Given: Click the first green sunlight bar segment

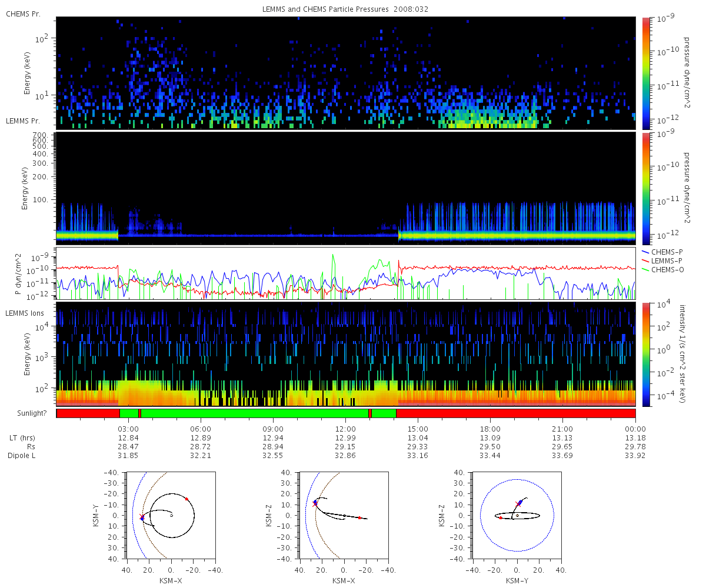Looking at the screenshot, I should point(129,413).
